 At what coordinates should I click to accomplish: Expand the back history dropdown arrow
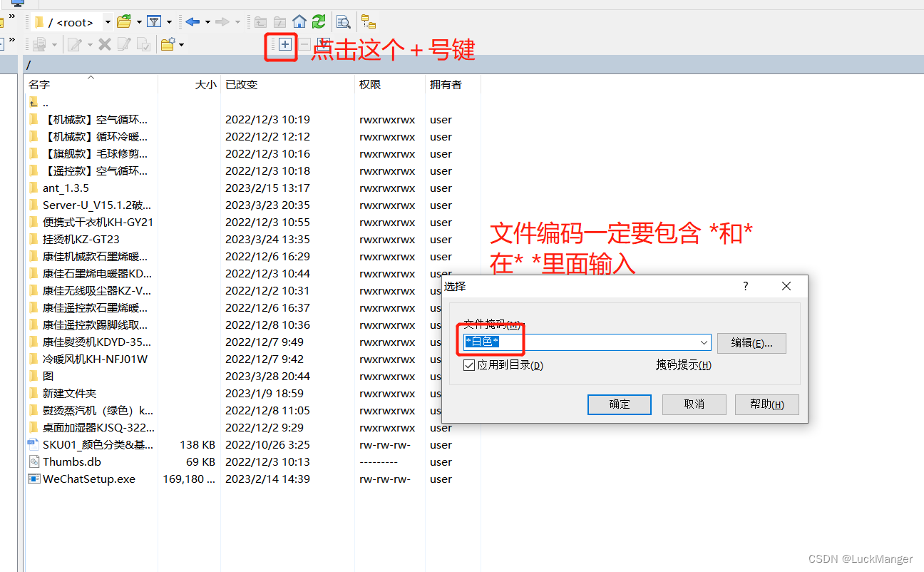click(207, 22)
